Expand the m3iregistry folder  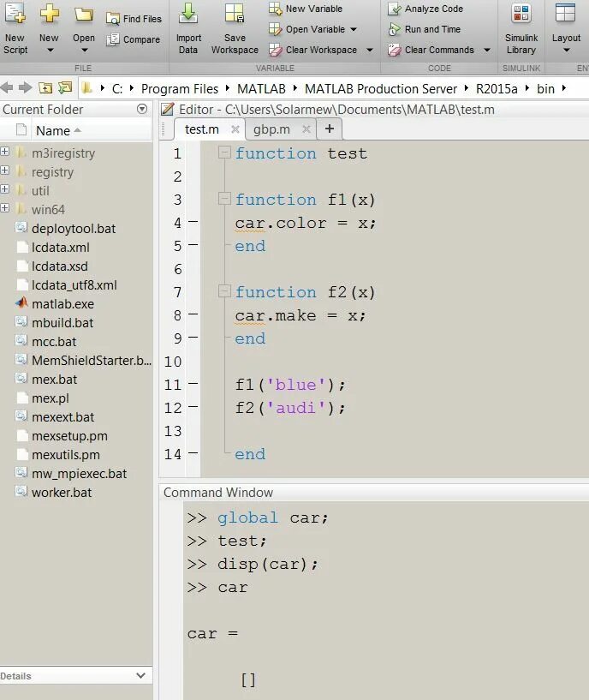coord(5,152)
